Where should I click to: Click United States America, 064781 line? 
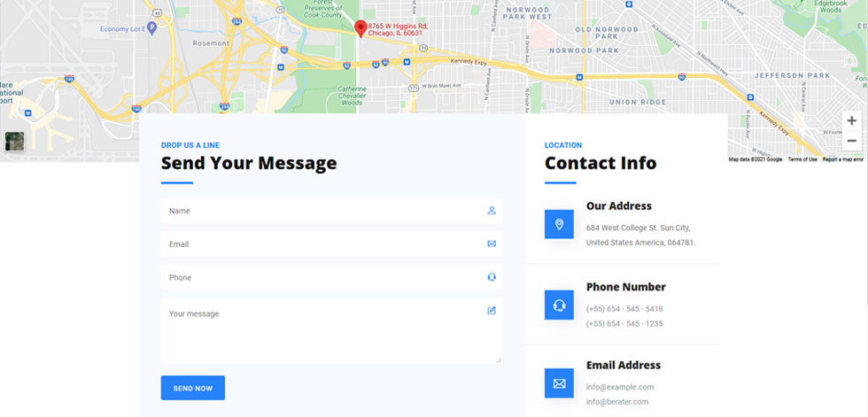coord(641,243)
